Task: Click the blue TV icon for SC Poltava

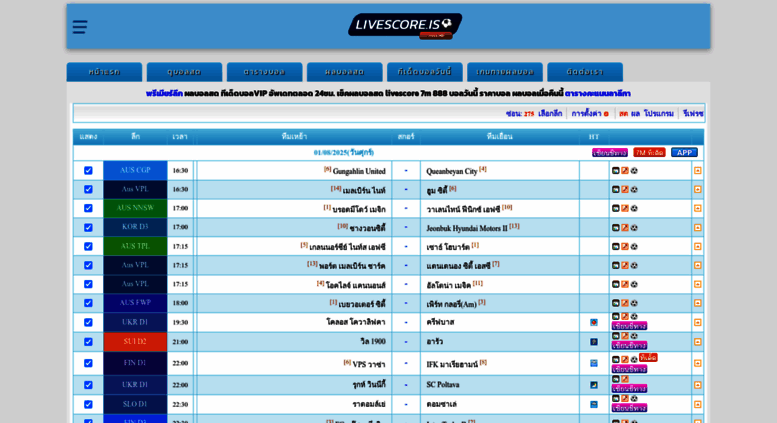Action: 594,385
